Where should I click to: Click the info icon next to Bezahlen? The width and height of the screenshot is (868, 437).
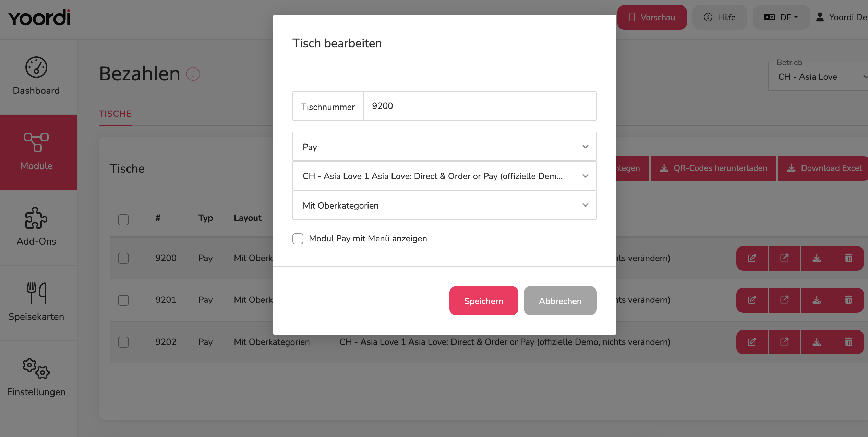pos(193,74)
